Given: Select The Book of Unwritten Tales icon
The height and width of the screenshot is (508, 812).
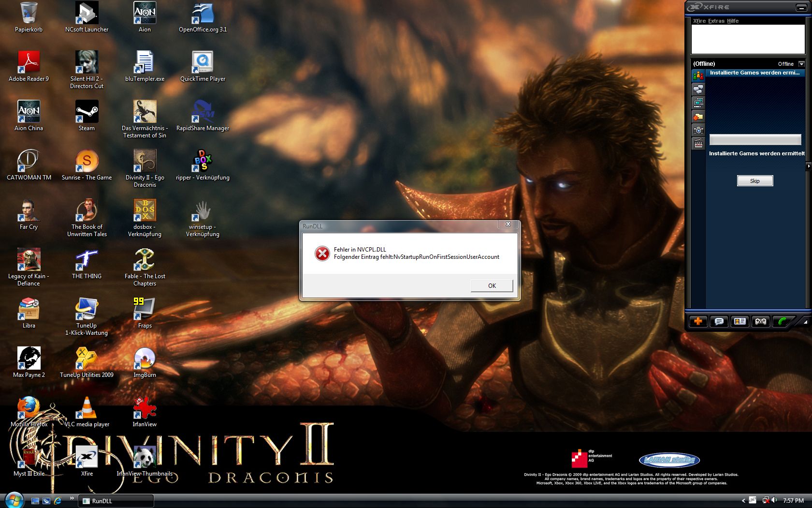Looking at the screenshot, I should tap(87, 218).
